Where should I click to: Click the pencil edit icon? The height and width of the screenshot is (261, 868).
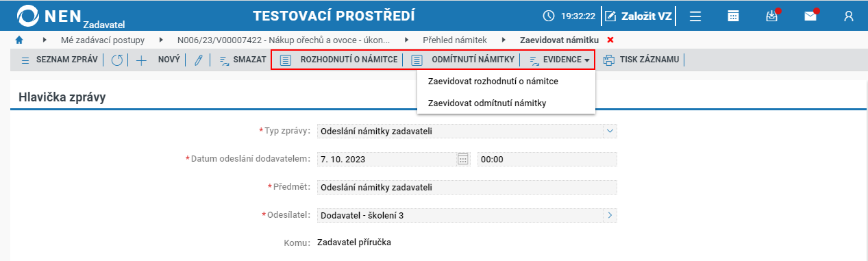pos(199,60)
